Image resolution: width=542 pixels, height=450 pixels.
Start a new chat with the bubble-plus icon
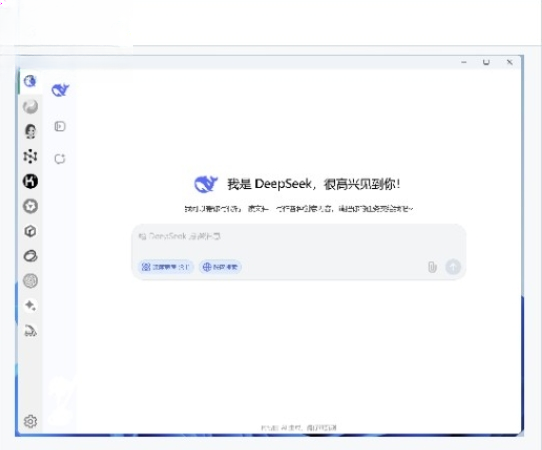(60, 159)
